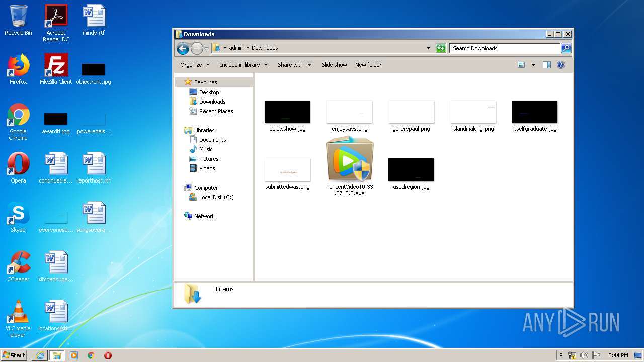This screenshot has height=362, width=644.
Task: Click New folder button
Action: tap(368, 65)
